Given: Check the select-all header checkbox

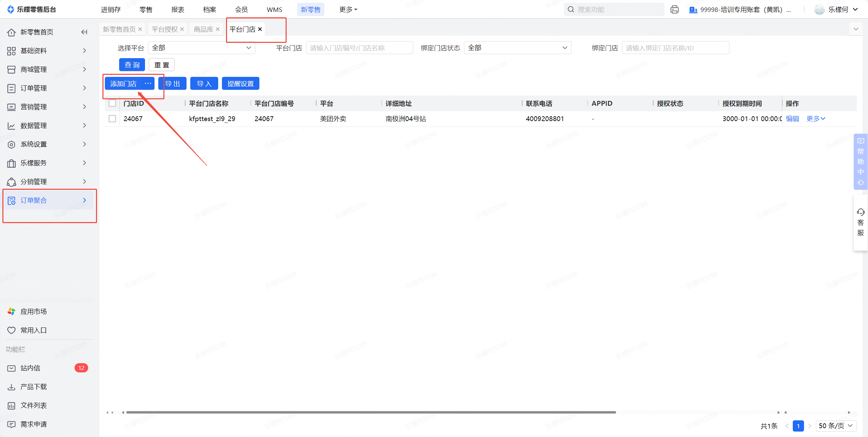Looking at the screenshot, I should (112, 103).
